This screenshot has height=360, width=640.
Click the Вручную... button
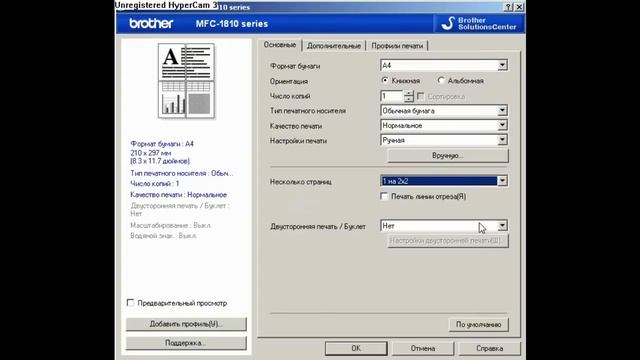pos(448,156)
